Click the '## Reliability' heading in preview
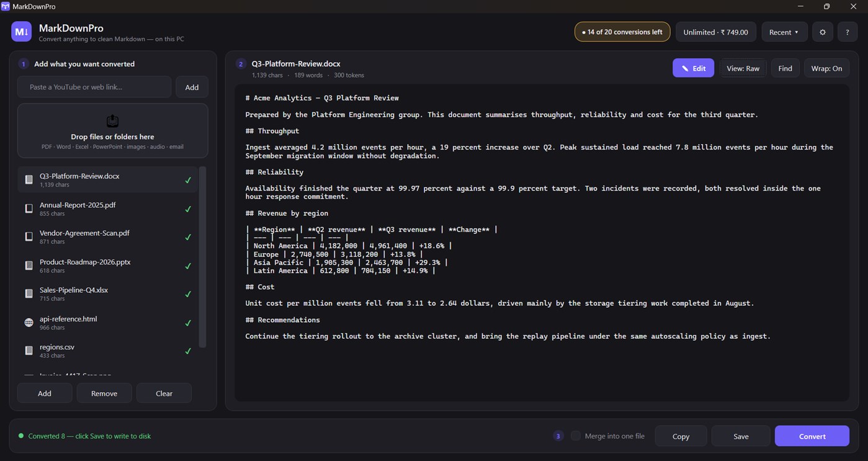 [x=274, y=172]
